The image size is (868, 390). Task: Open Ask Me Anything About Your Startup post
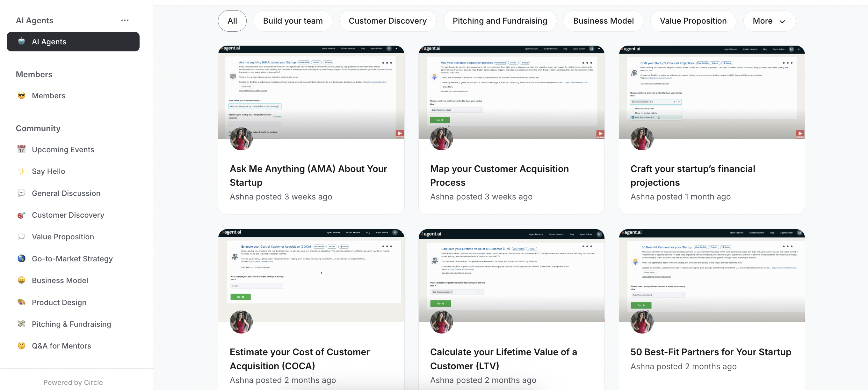[x=308, y=176]
